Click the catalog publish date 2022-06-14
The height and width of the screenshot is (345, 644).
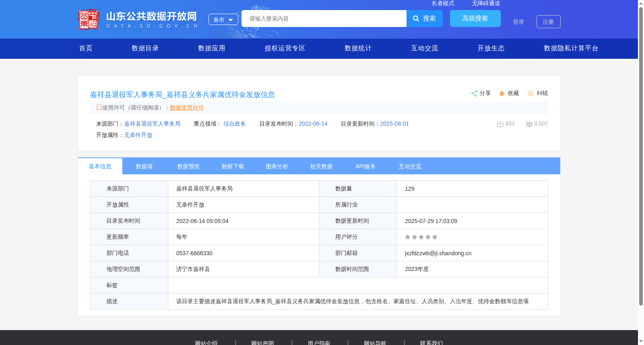coord(313,124)
